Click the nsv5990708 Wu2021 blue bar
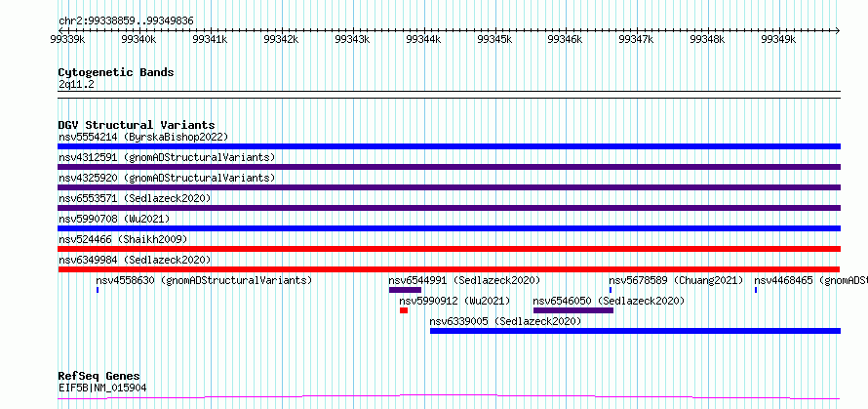The width and height of the screenshot is (868, 409). pyautogui.click(x=449, y=228)
